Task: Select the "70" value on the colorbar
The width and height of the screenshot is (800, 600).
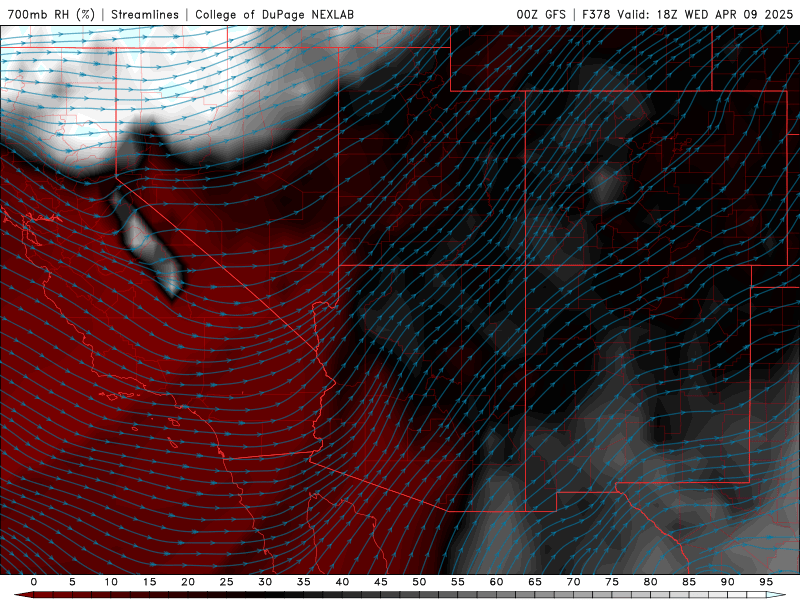Action: click(573, 582)
